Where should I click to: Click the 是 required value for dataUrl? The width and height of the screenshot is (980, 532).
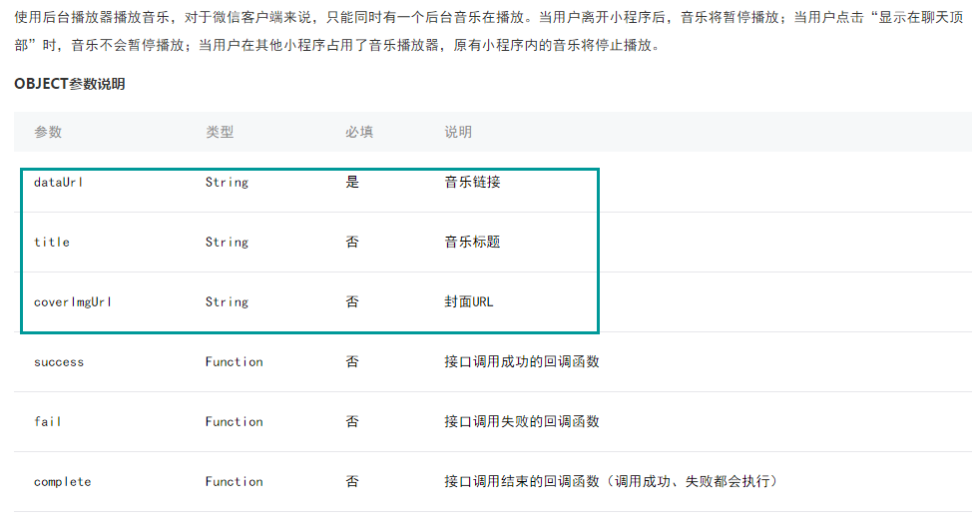pos(352,183)
